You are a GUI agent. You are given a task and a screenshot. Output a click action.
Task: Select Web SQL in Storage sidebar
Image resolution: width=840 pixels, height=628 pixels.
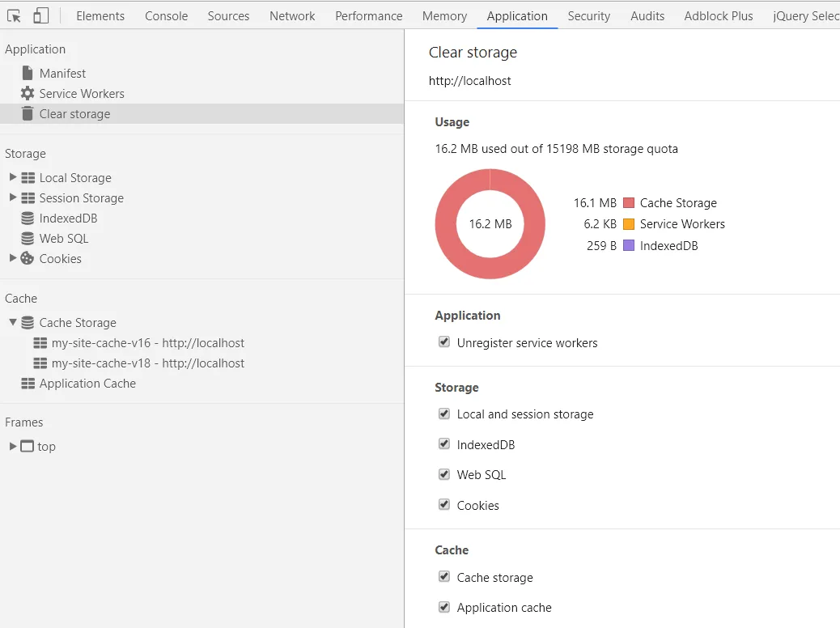click(x=64, y=238)
